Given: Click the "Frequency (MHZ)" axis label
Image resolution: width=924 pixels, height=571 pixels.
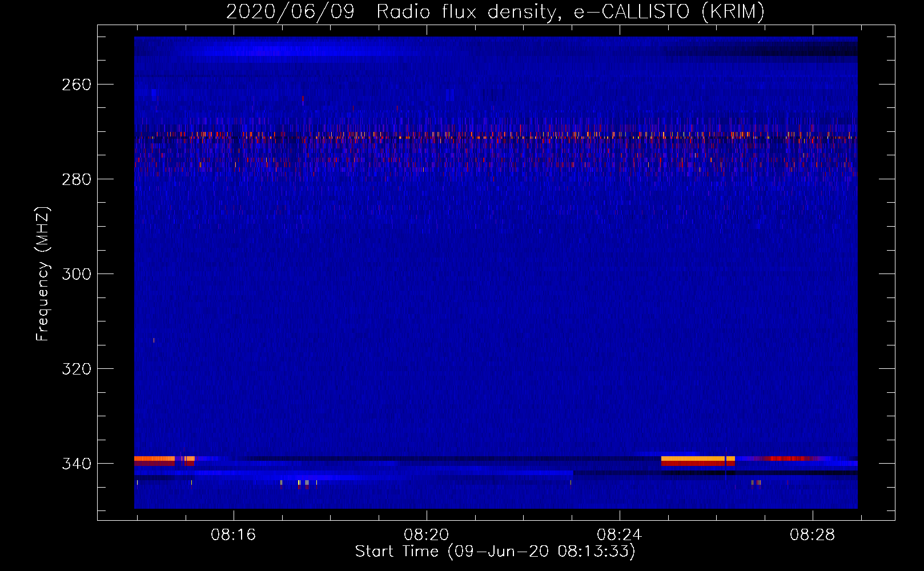Looking at the screenshot, I should [x=43, y=274].
